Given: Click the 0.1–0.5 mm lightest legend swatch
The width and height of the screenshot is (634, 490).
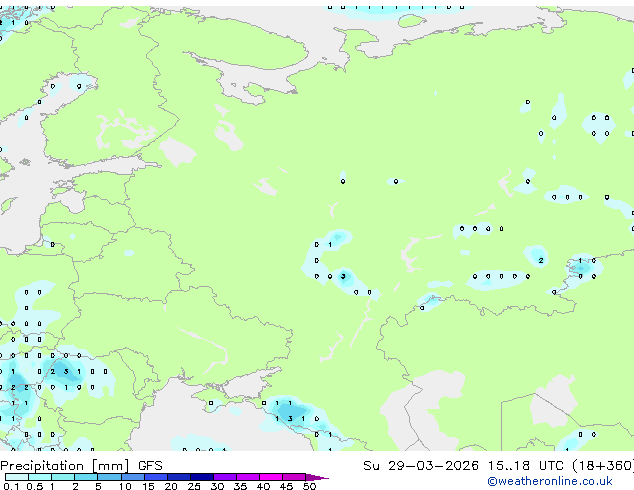Looking at the screenshot, I should click(x=17, y=477).
